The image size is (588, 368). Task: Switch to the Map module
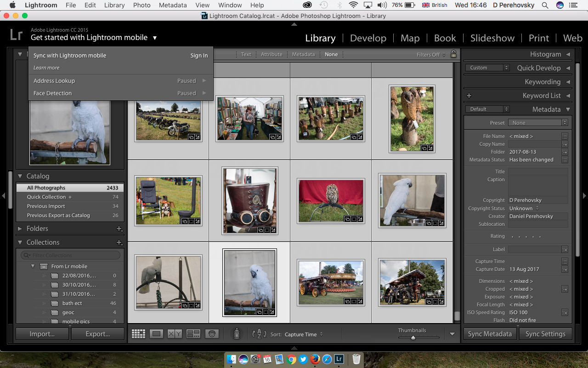pos(410,38)
